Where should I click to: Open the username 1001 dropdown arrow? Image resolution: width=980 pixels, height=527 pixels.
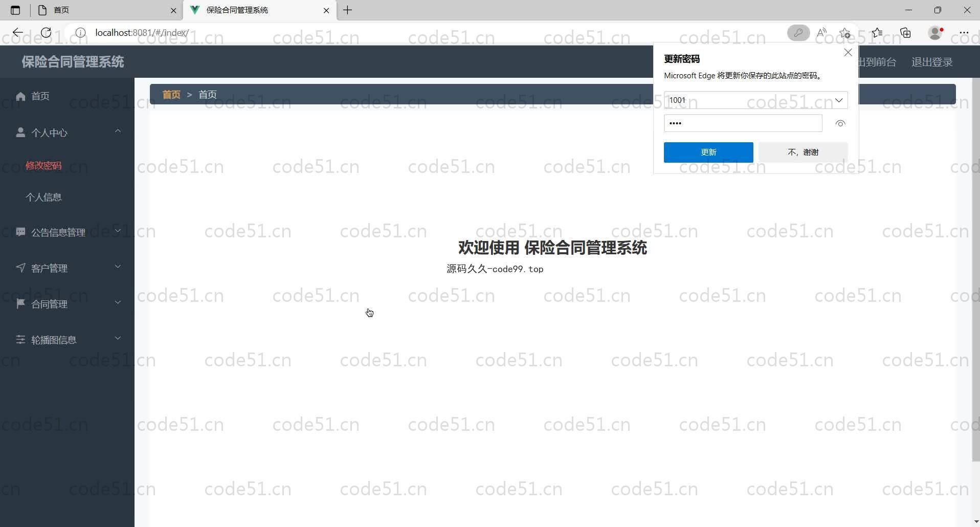(x=839, y=100)
